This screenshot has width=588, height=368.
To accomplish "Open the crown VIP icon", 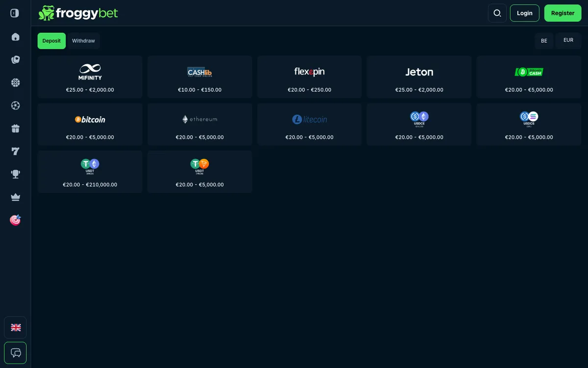I will (15, 197).
